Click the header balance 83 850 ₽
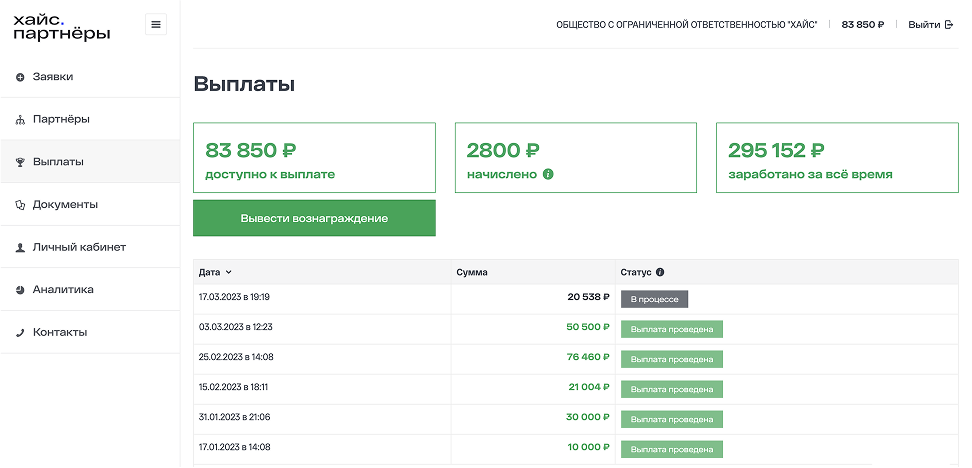 click(x=862, y=24)
